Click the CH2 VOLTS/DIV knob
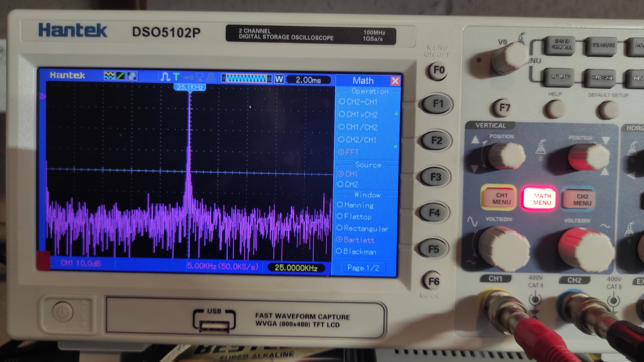Viewport: 644px width, 362px height. click(586, 250)
